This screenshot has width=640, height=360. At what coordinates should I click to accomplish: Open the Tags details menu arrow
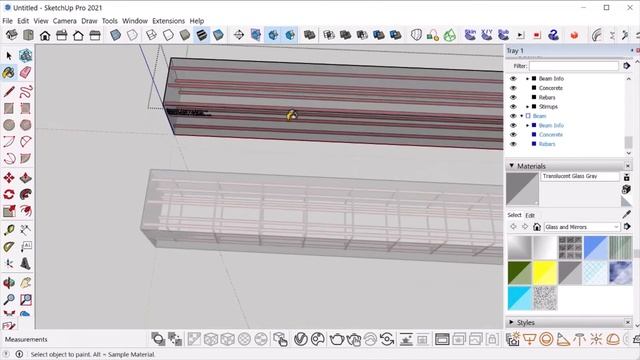[x=627, y=66]
